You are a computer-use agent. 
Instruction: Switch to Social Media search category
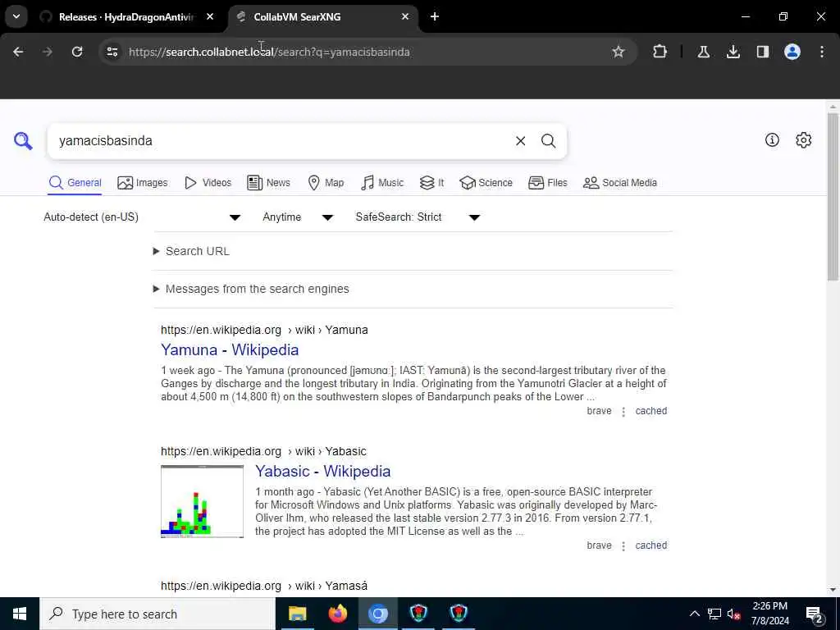point(620,183)
